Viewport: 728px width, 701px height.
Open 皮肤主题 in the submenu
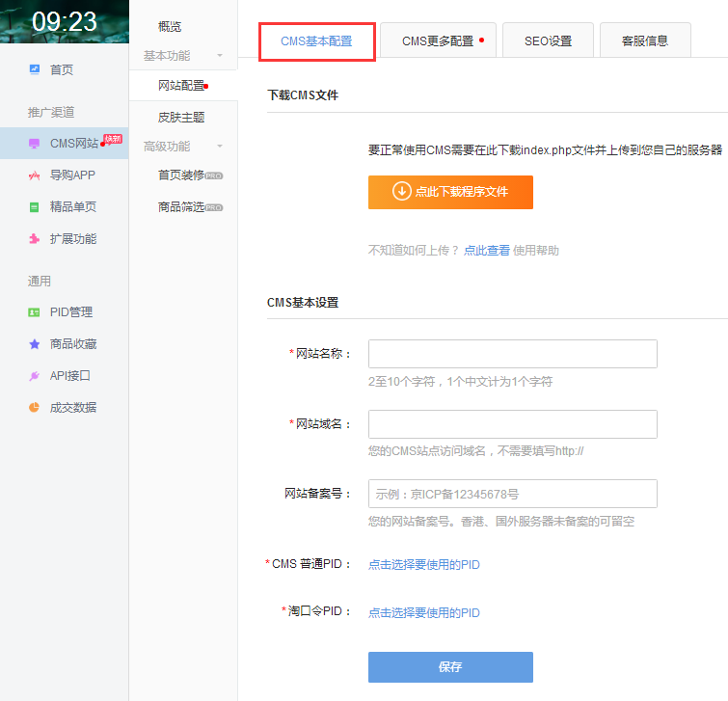tap(181, 118)
